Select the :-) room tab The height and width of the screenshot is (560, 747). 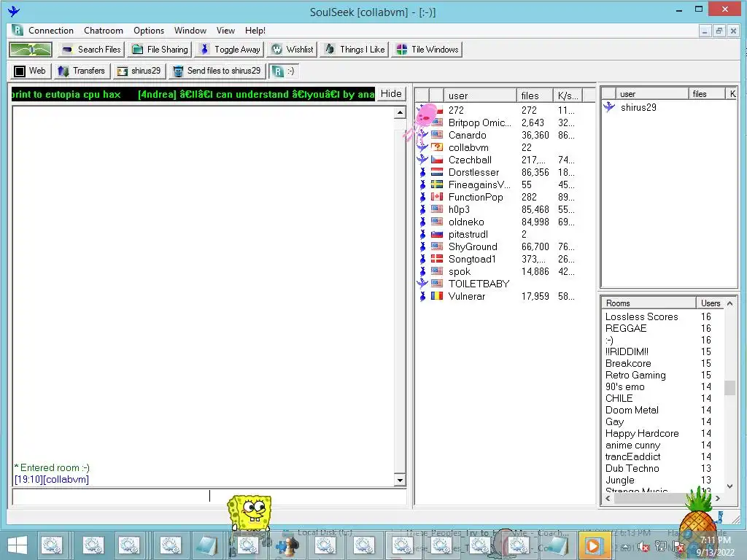coord(284,71)
